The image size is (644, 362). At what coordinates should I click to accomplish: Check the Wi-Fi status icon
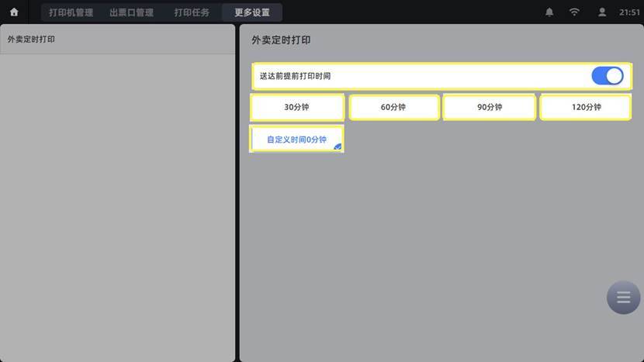click(x=574, y=12)
